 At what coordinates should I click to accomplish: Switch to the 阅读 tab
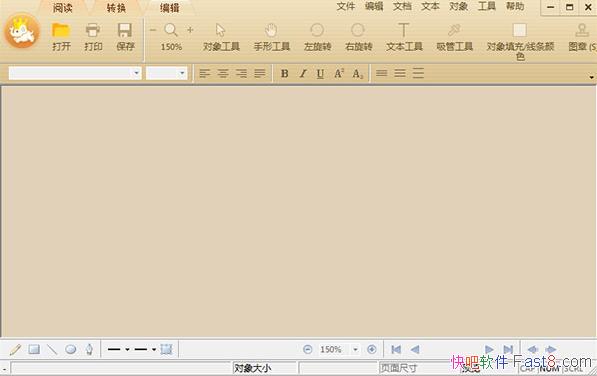(62, 8)
